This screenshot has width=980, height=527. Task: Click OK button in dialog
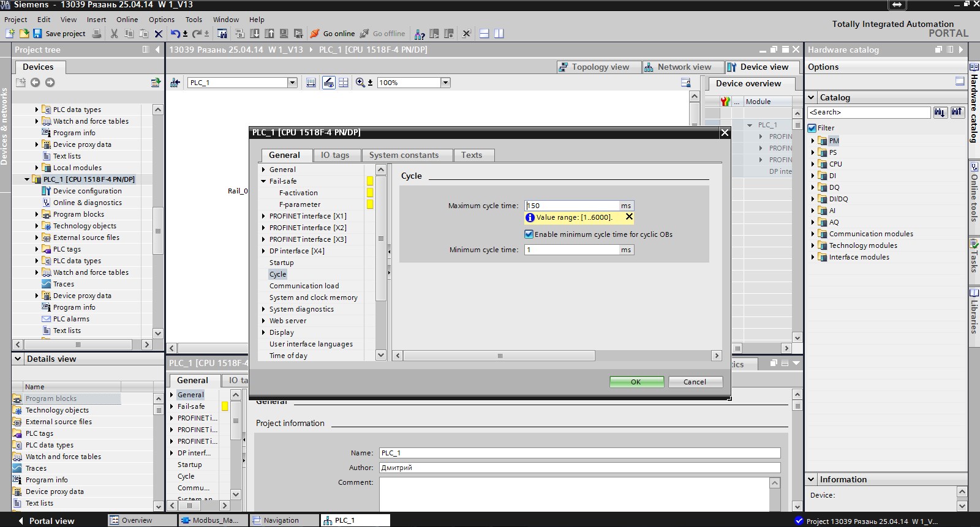point(636,382)
